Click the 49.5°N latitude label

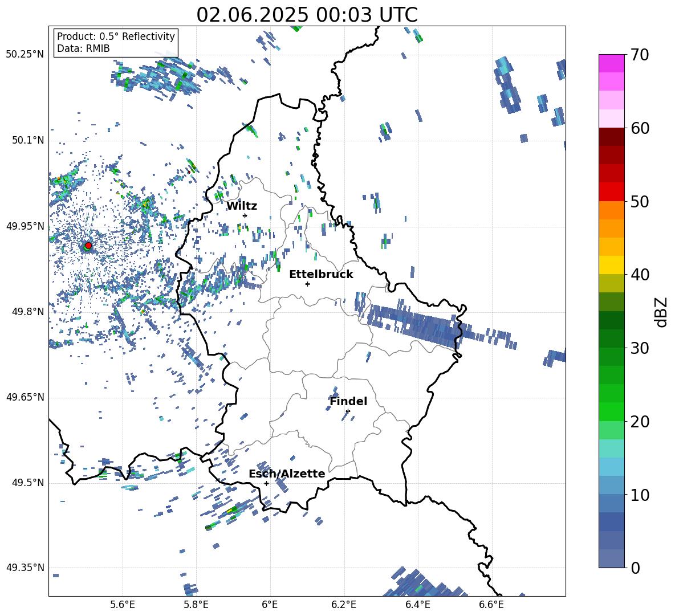click(x=27, y=483)
